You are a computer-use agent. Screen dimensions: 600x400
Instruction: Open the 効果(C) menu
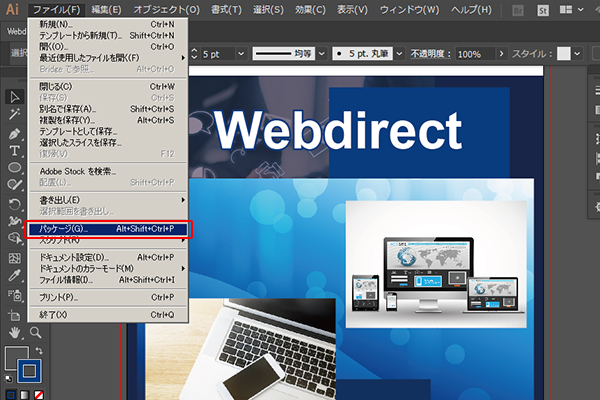(x=310, y=10)
